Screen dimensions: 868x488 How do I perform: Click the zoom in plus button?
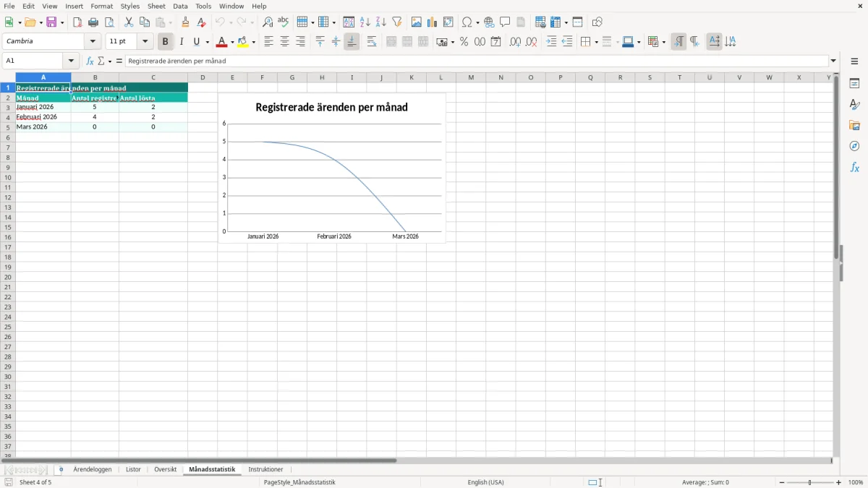[x=839, y=482]
